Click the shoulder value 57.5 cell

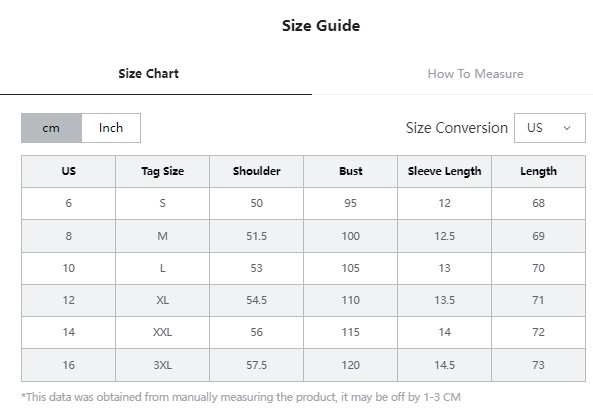click(x=256, y=365)
